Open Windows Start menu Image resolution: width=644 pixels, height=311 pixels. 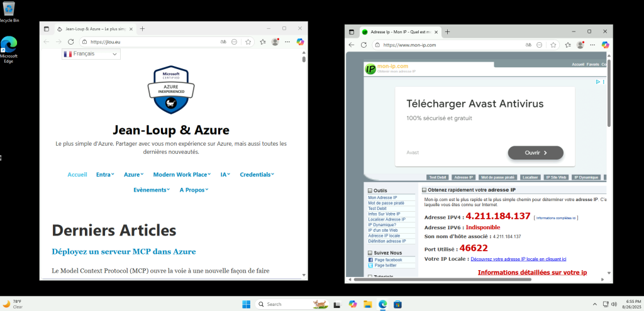[x=246, y=305]
